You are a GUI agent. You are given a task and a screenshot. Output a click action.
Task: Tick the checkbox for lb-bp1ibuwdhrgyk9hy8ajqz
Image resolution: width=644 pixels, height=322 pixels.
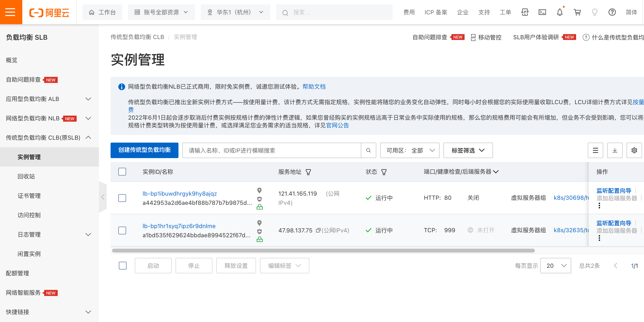(122, 198)
